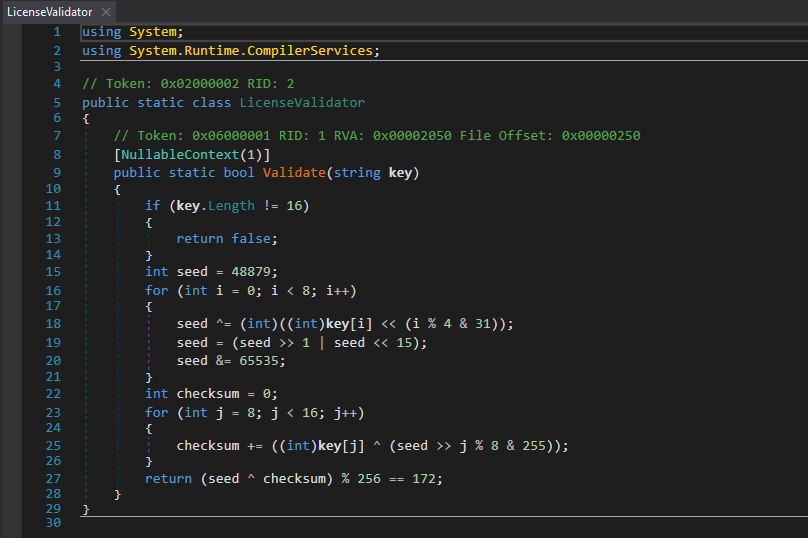The image size is (808, 538).
Task: Click line number 15 in the gutter
Action: click(53, 272)
